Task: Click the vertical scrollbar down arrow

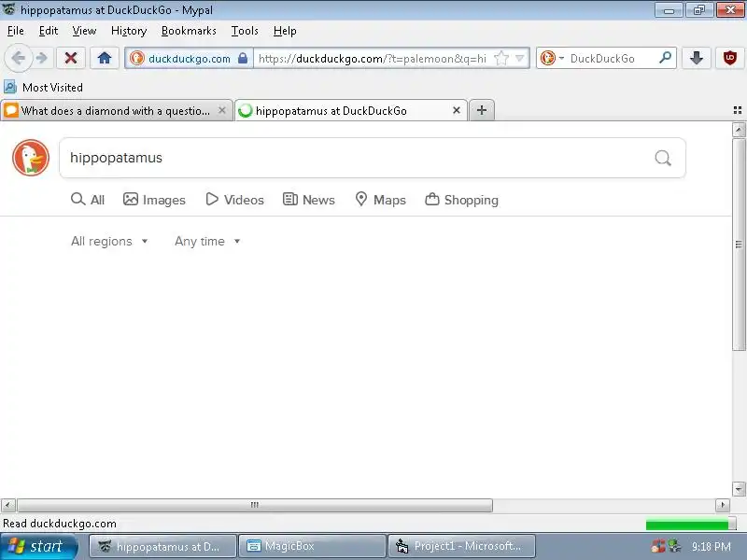Action: coord(739,489)
